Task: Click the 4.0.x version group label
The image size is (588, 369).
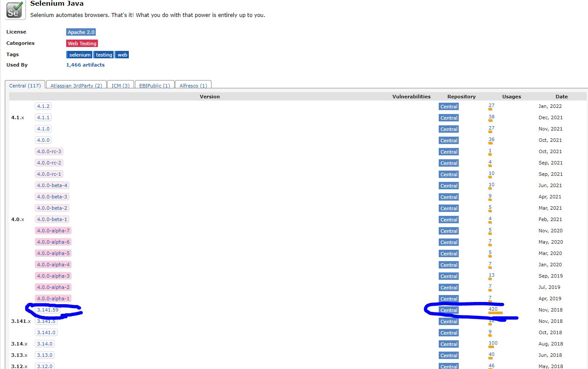Action: tap(17, 219)
